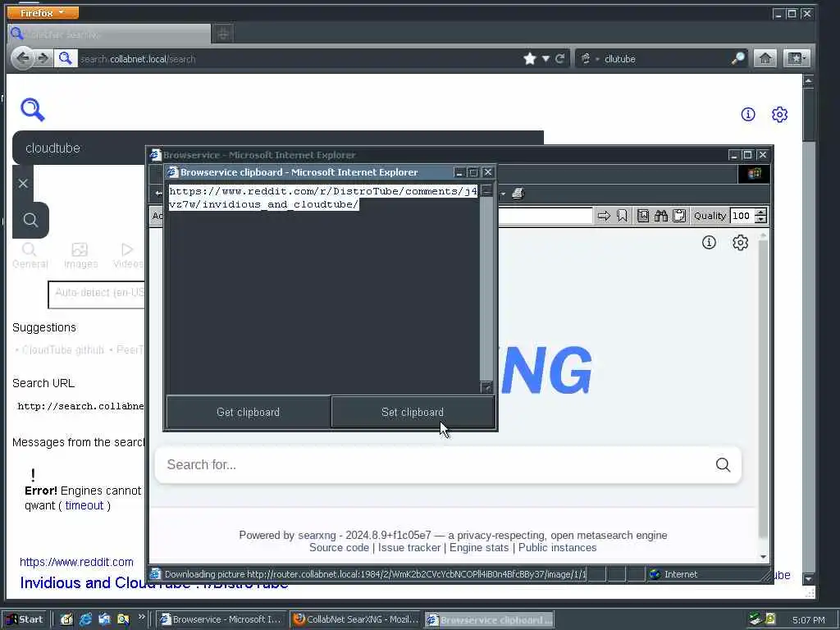
Task: Open the Issue tracker link
Action: pos(409,547)
